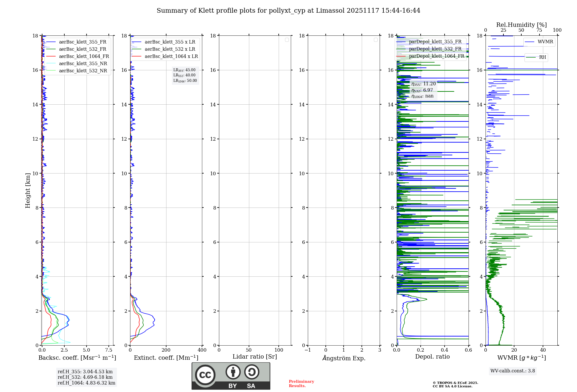Click the Creative Commons CC icon
The image size is (577, 392).
205,375
